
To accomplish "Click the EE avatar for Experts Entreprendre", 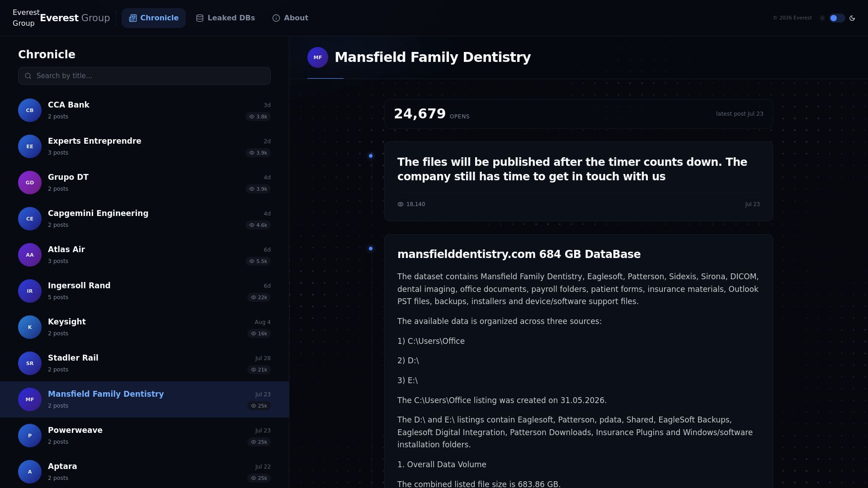I will pyautogui.click(x=30, y=146).
